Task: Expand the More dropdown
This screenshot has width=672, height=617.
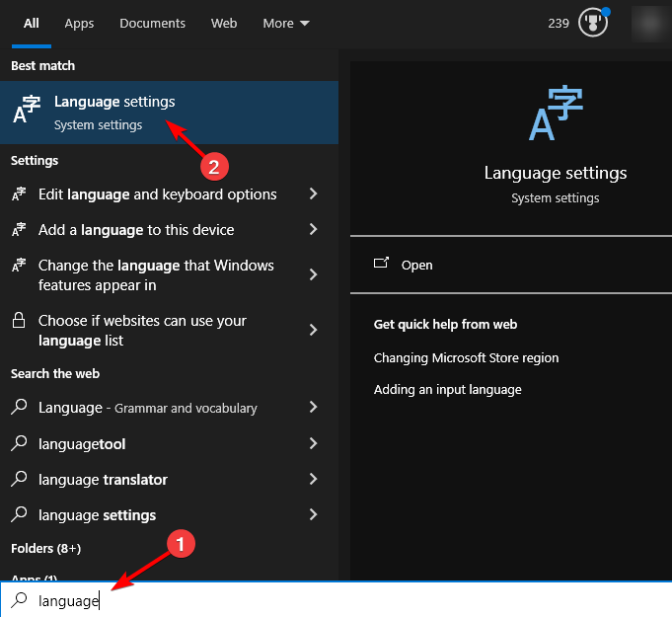Action: (286, 23)
